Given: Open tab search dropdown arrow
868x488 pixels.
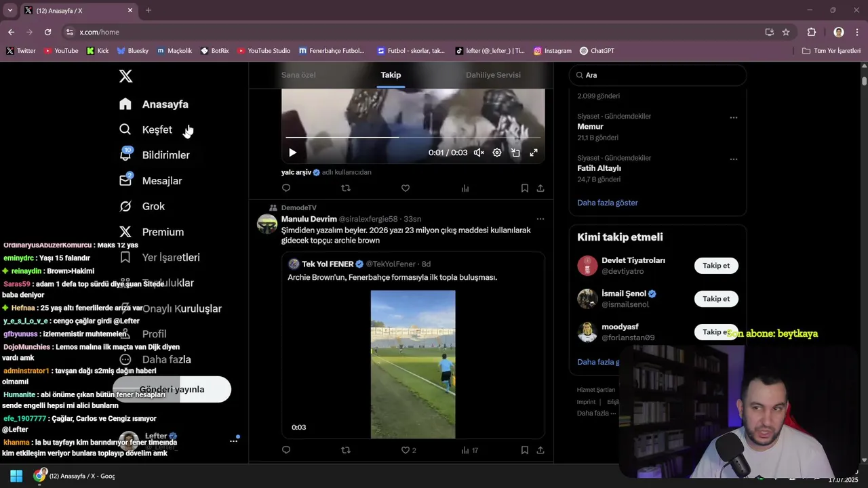Looking at the screenshot, I should [x=10, y=10].
